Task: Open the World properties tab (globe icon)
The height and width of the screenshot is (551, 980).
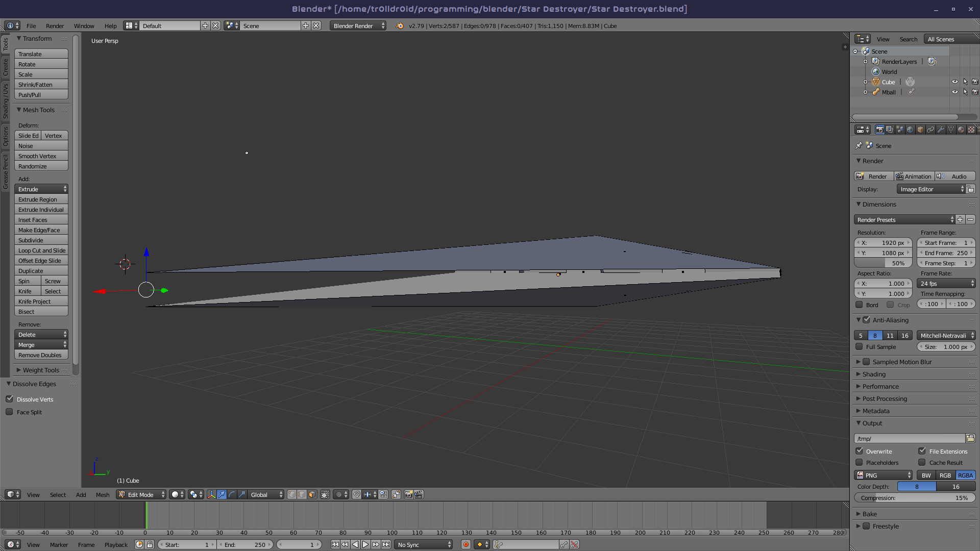Action: click(x=910, y=130)
